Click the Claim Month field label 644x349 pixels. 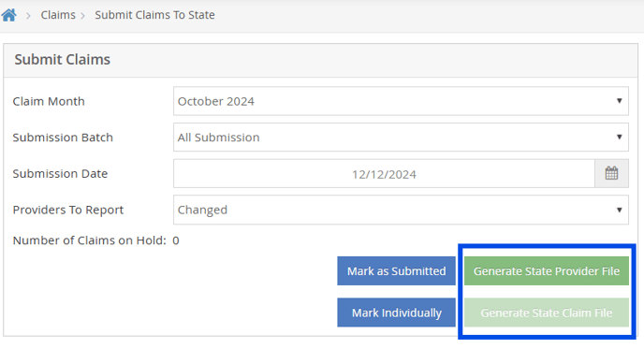coord(49,101)
